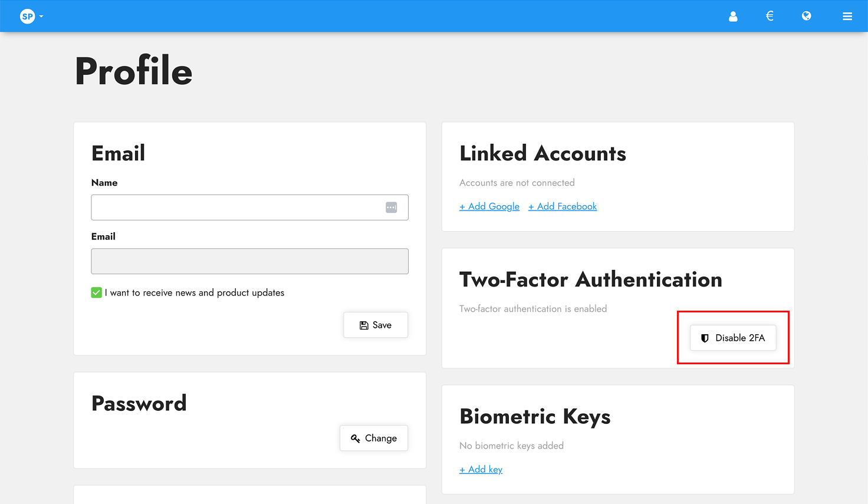Open the globe language icon
The height and width of the screenshot is (504, 868).
pos(806,17)
